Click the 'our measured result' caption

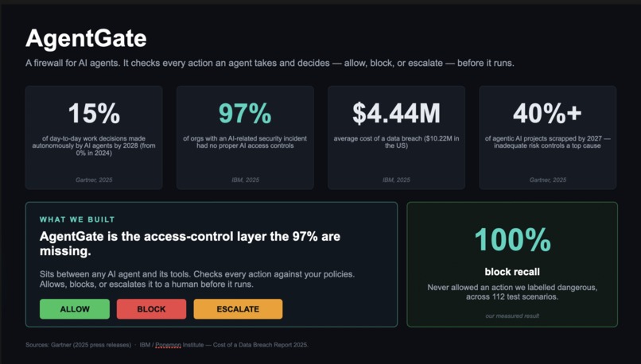512,316
